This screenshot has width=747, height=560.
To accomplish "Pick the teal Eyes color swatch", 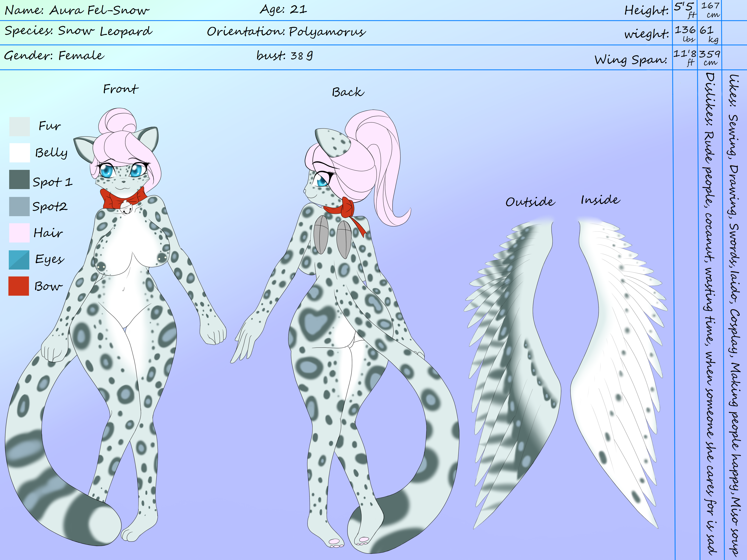I will [19, 260].
